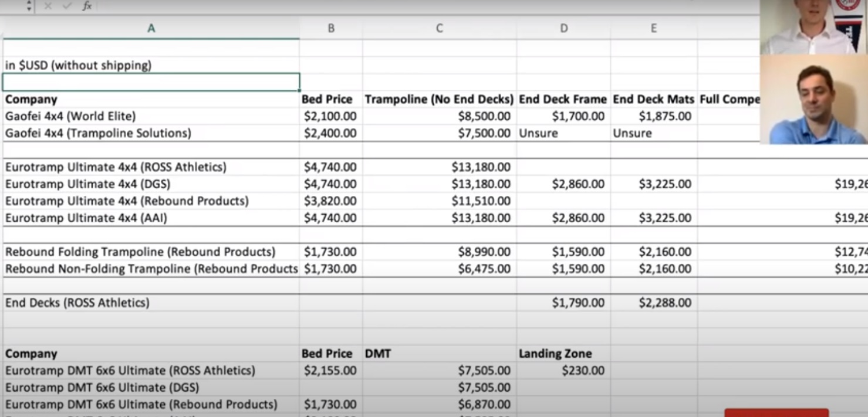This screenshot has width=868, height=417.
Task: Select the $2,288.00 End Deck Mats cell
Action: 653,303
